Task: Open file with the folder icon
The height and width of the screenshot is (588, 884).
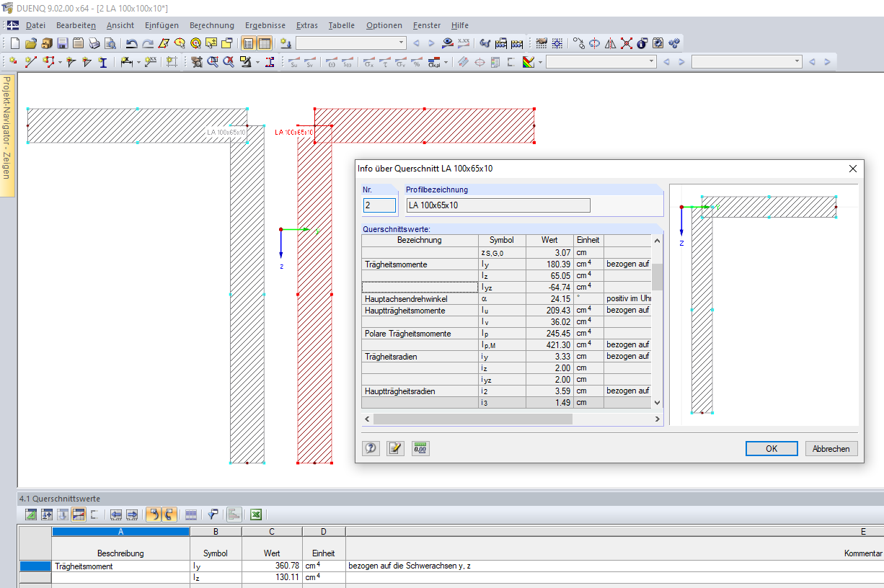Action: (30, 43)
